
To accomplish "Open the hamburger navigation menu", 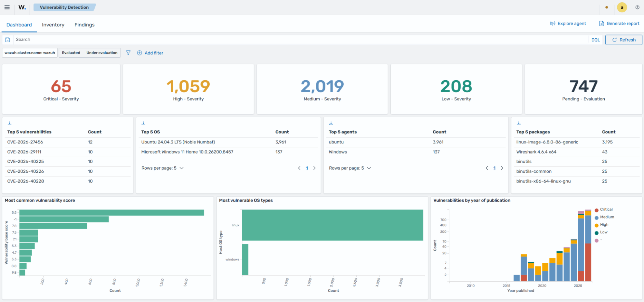I will click(x=7, y=7).
